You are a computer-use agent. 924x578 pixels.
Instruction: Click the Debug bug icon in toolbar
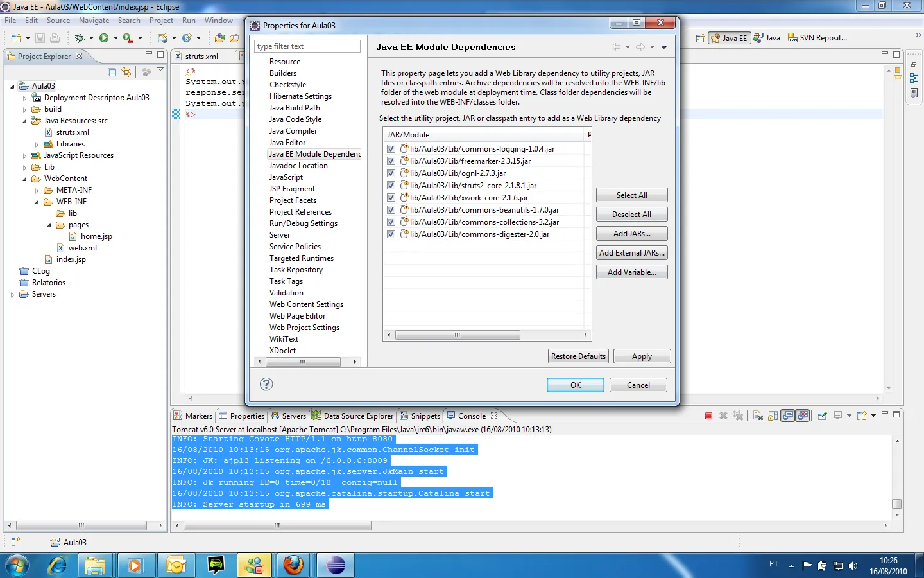(80, 38)
